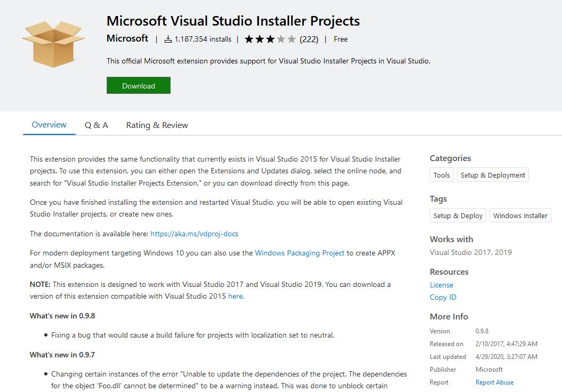
Task: Click the 'here' link for Visual Studio 2015
Action: pos(235,297)
